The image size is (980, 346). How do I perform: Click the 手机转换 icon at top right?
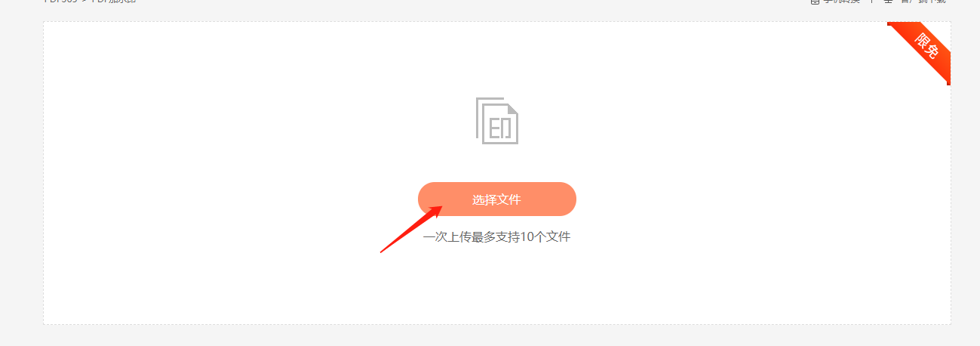click(815, 2)
